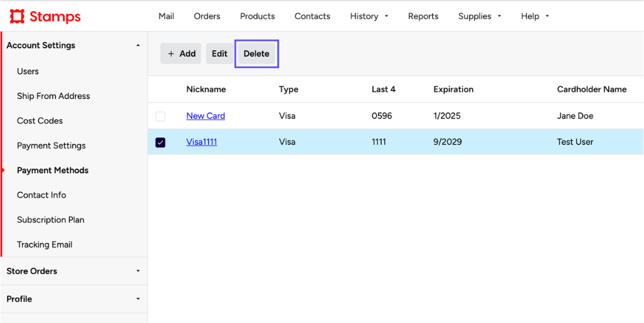Viewport: 644px width, 323px height.
Task: Go to the Orders page
Action: click(207, 16)
